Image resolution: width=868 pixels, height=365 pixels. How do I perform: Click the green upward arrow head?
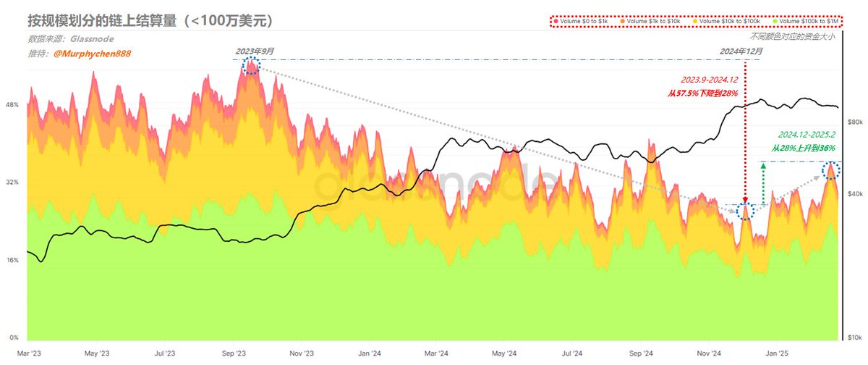tap(763, 166)
